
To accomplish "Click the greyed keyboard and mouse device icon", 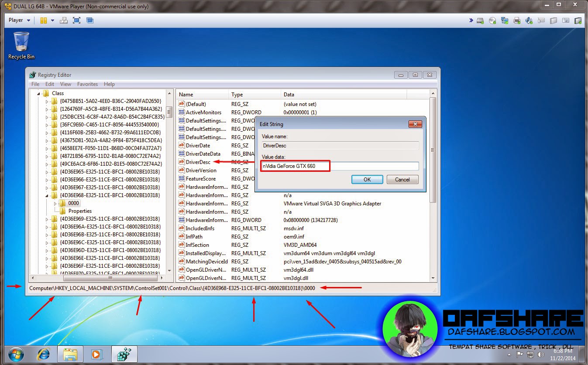I will click(x=541, y=20).
